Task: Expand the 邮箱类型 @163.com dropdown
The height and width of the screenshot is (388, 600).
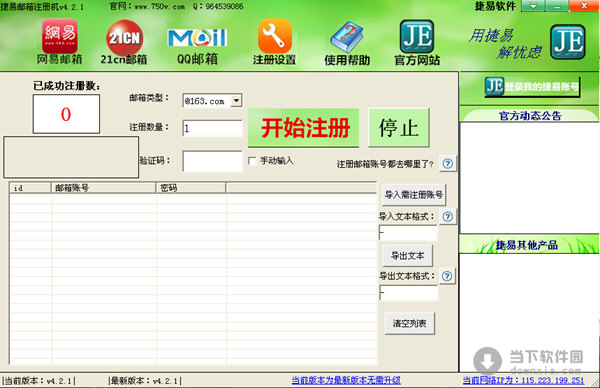Action: (237, 101)
